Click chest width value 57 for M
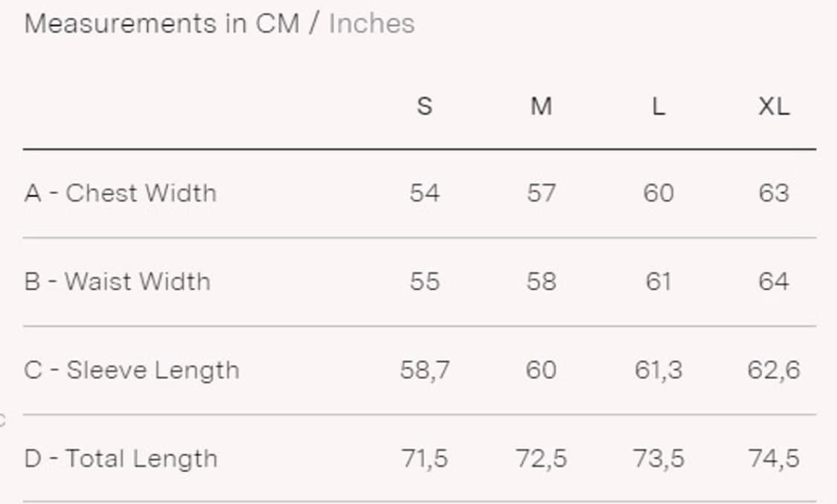The image size is (837, 504). [541, 193]
